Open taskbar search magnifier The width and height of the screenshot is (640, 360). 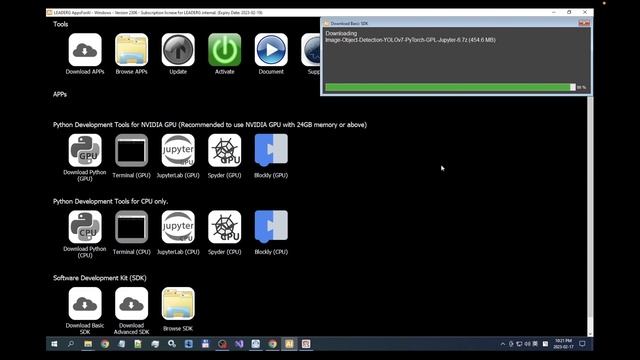tap(71, 344)
